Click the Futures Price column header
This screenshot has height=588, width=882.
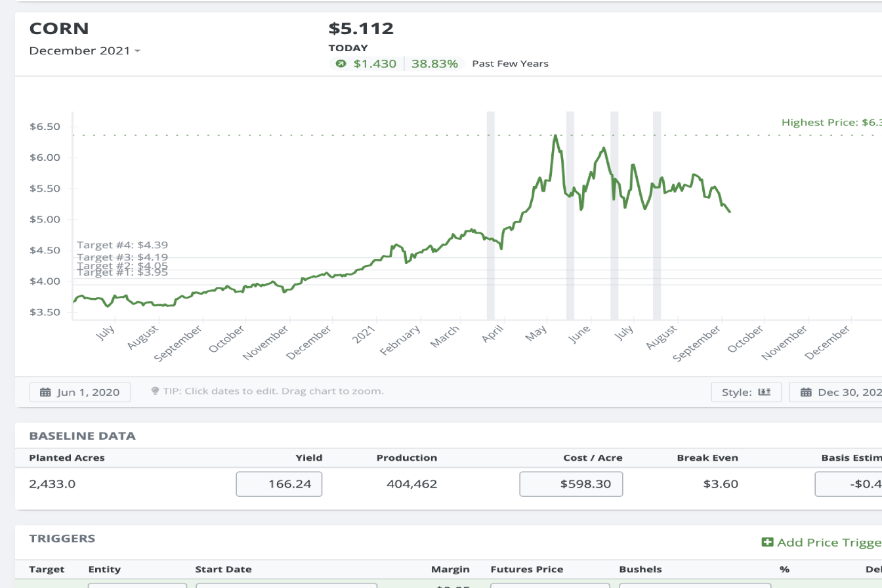click(x=526, y=569)
